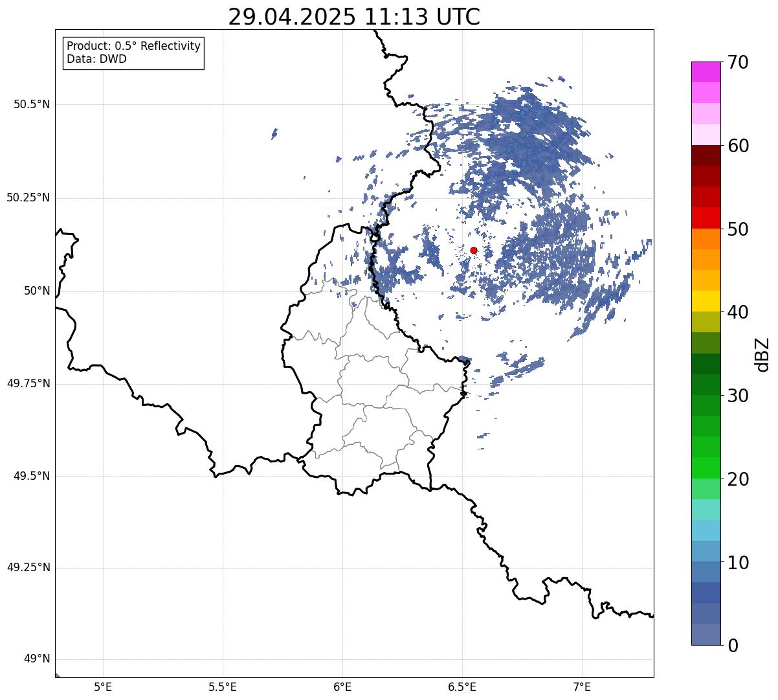Click the dBZ colorbar axis label
Viewport: 778px width, 700px height.
762,354
